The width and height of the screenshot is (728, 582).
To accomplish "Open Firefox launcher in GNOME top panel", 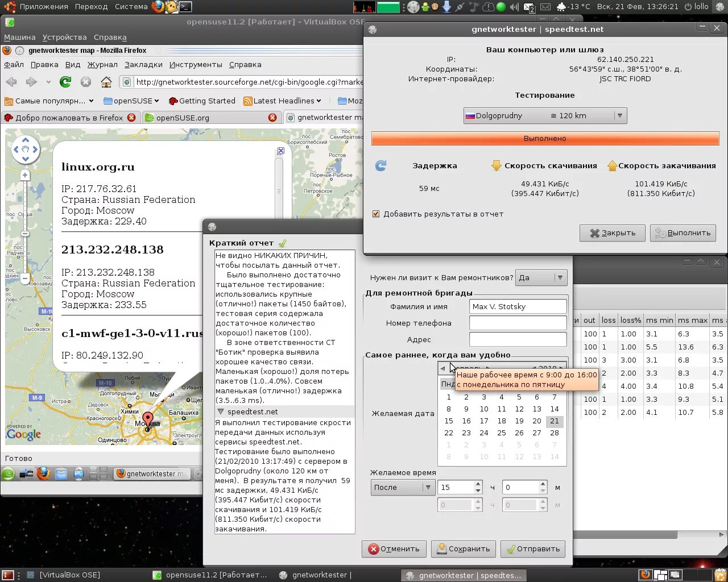I will pyautogui.click(x=158, y=7).
